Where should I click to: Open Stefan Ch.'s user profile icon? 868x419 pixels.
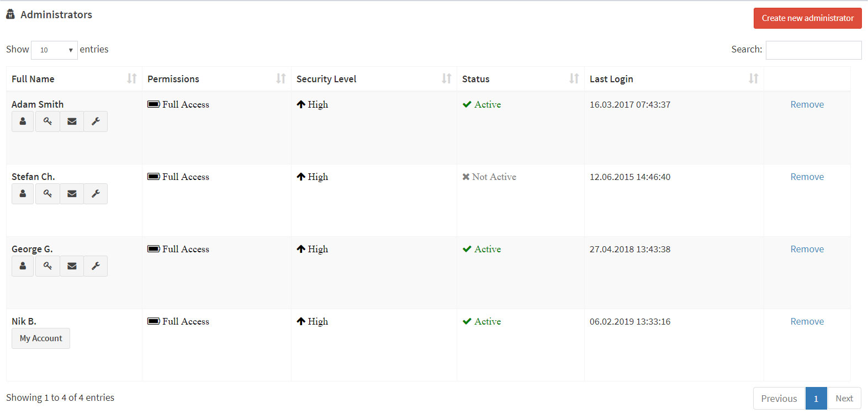(23, 194)
